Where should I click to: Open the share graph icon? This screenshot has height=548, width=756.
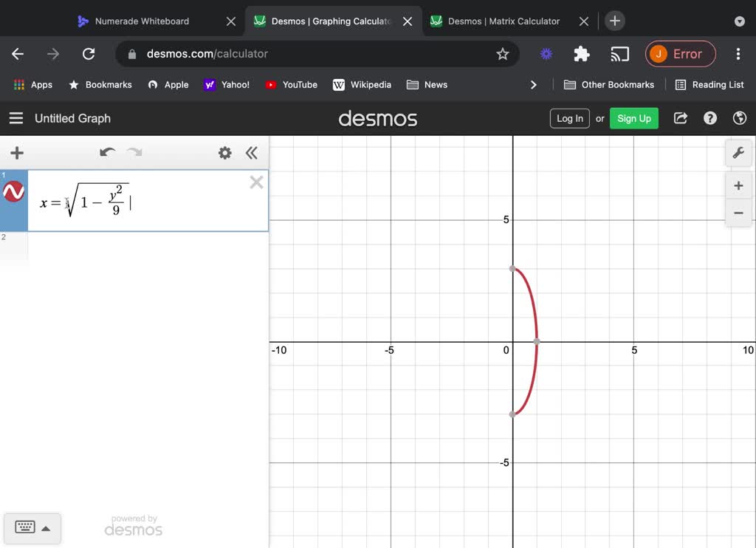(680, 118)
